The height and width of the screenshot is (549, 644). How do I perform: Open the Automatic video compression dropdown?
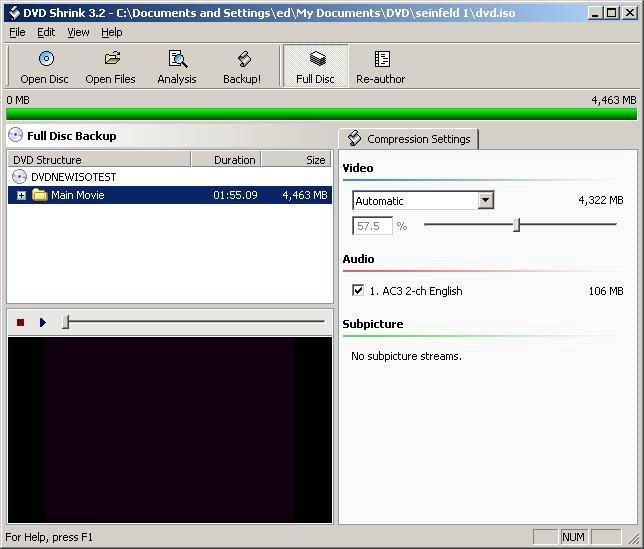485,200
